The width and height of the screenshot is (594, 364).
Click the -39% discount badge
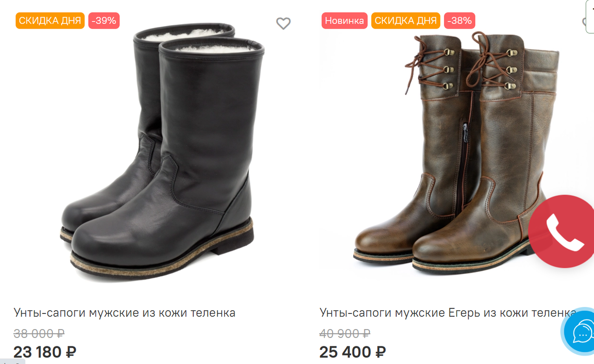(x=104, y=21)
